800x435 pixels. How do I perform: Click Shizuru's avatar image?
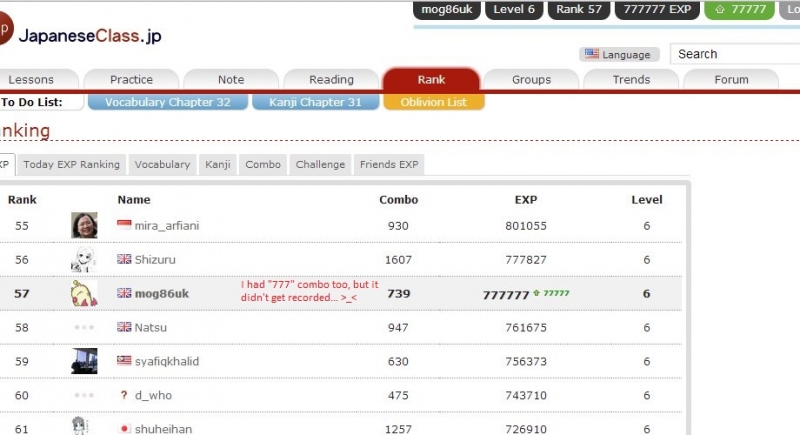coord(84,260)
